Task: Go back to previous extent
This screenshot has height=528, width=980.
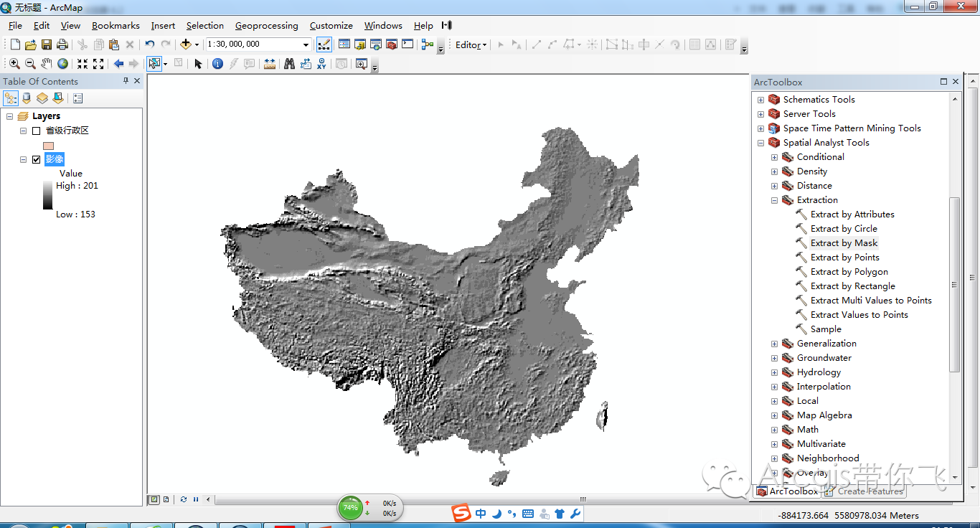Action: [118, 64]
